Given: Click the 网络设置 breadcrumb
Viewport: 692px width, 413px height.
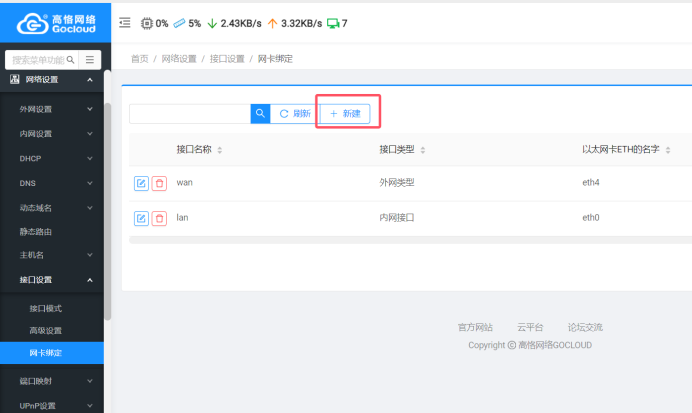Looking at the screenshot, I should coord(179,59).
